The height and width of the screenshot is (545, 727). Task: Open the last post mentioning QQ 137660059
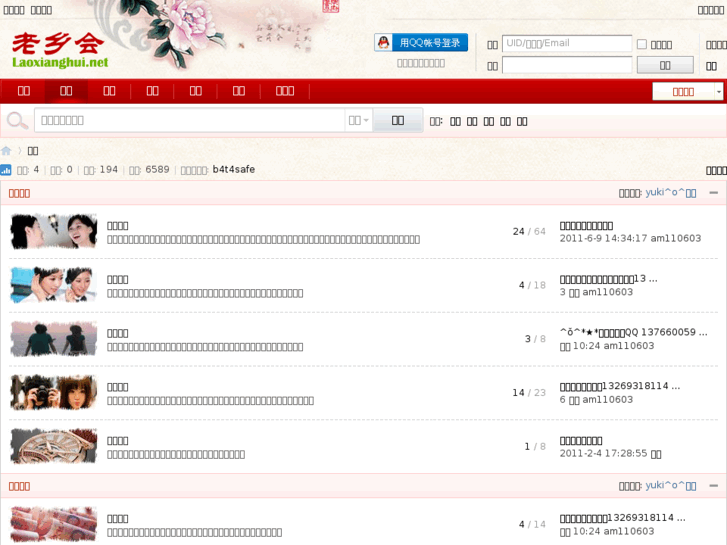[633, 333]
